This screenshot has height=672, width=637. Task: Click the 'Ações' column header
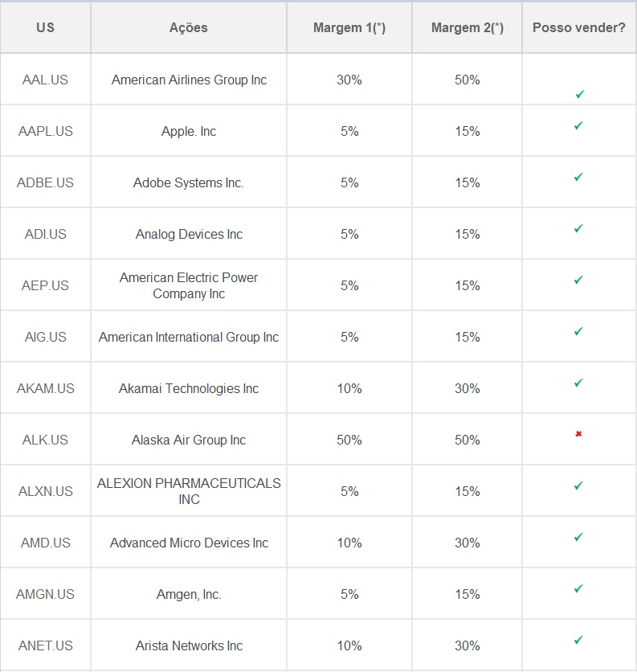click(188, 27)
